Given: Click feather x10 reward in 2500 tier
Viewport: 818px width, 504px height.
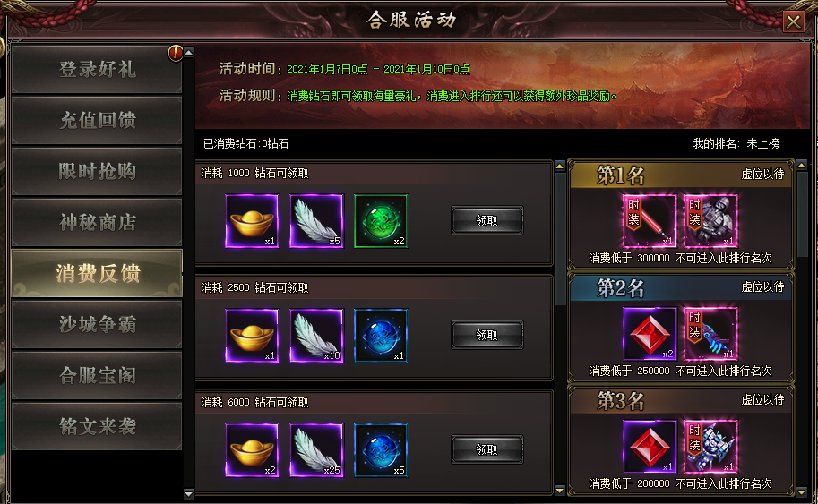Looking at the screenshot, I should pos(316,336).
